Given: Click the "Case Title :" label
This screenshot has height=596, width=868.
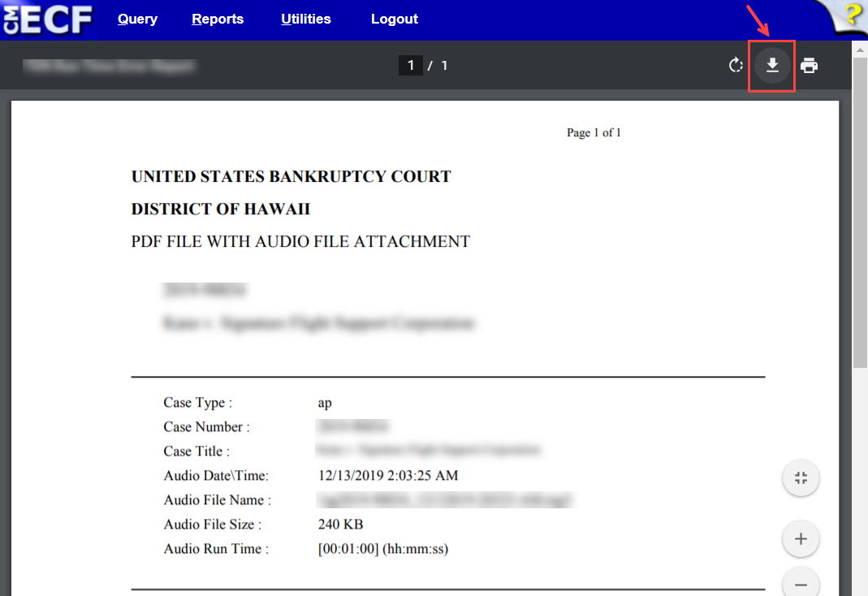Looking at the screenshot, I should [196, 451].
